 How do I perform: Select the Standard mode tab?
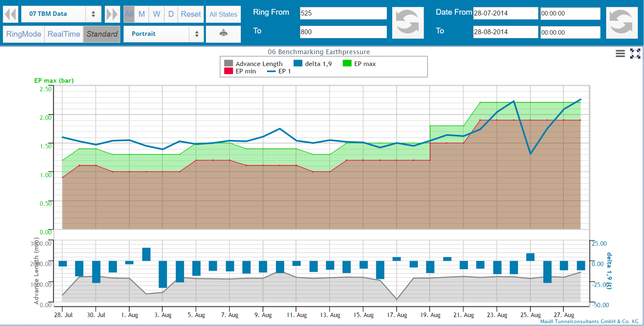pyautogui.click(x=102, y=34)
